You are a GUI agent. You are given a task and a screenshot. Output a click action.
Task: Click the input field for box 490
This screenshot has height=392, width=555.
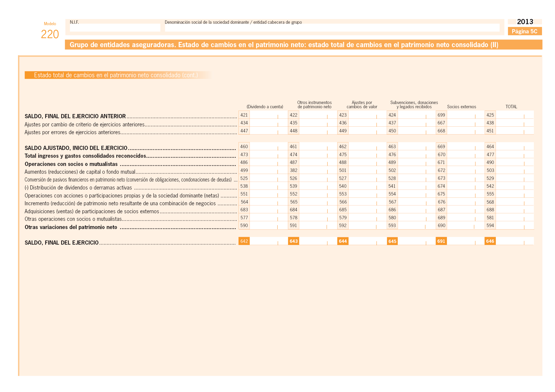[515, 162]
